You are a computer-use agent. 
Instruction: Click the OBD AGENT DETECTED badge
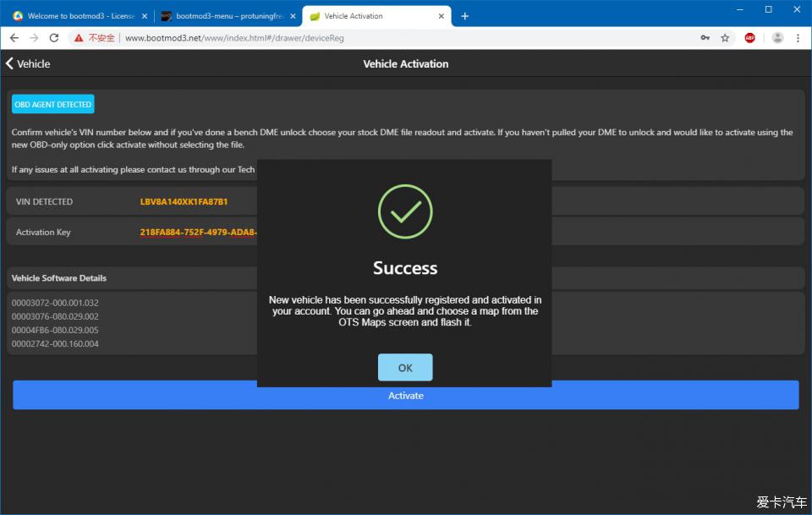pyautogui.click(x=52, y=104)
